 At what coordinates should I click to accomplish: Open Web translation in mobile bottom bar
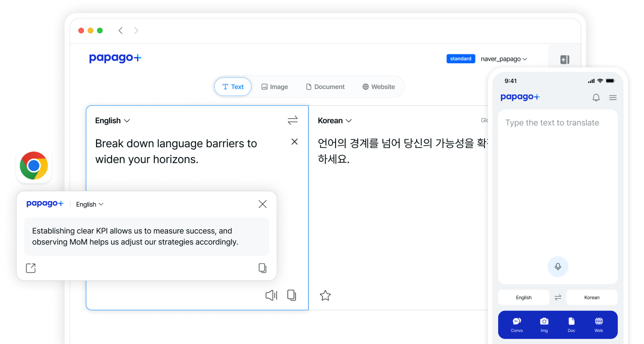click(599, 325)
